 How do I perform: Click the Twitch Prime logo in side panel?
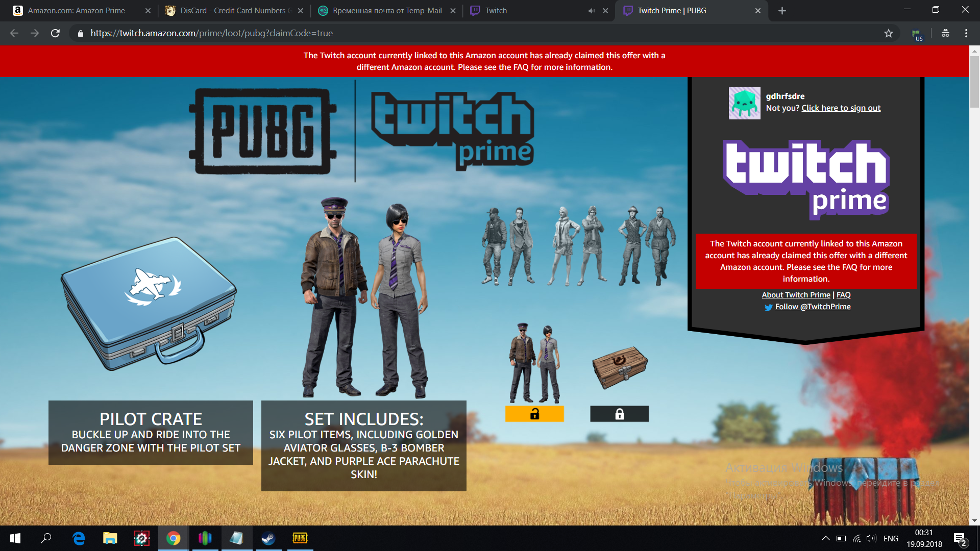[x=806, y=180]
